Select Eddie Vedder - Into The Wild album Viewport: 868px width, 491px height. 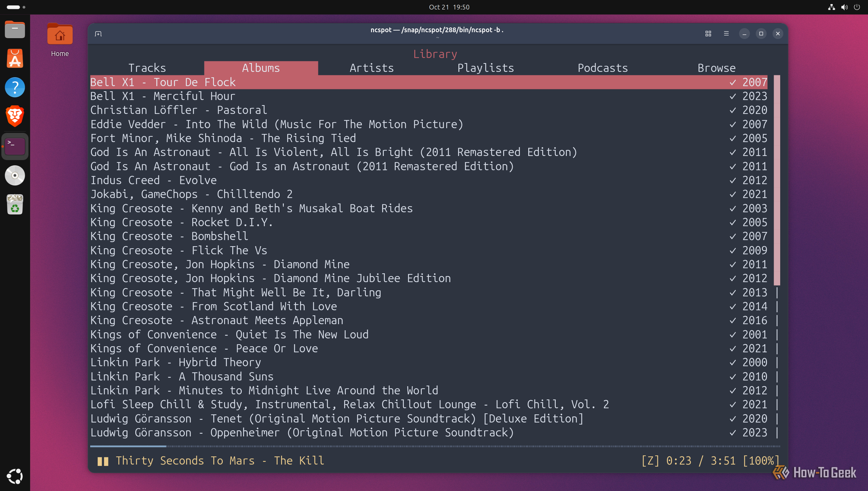click(x=429, y=124)
